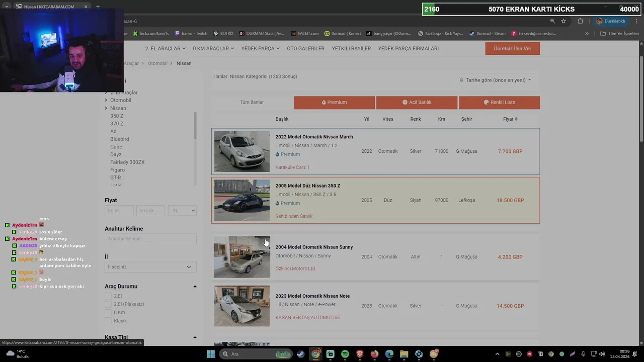
Task: Collapse the Araç Durumu section
Action: pos(195,287)
